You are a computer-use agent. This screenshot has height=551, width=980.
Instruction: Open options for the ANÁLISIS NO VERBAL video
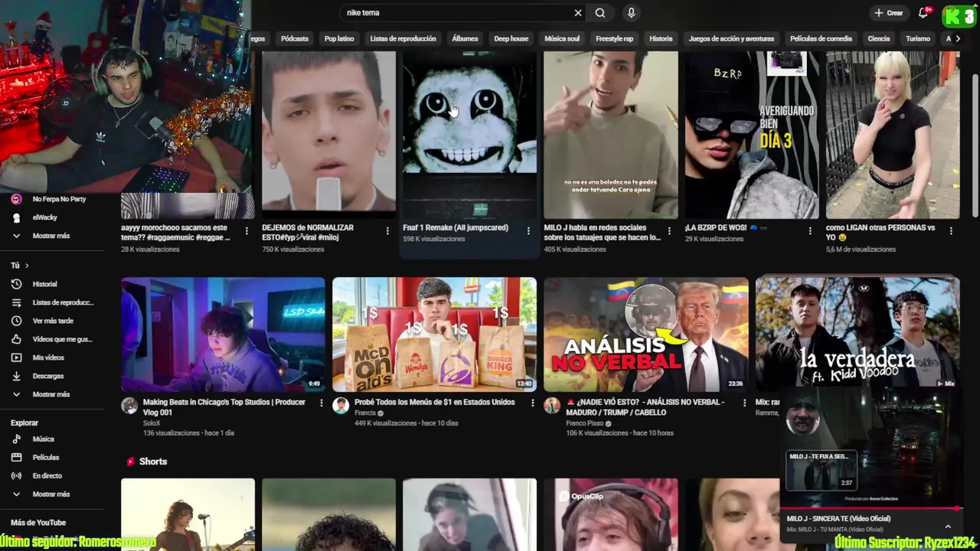(x=744, y=403)
